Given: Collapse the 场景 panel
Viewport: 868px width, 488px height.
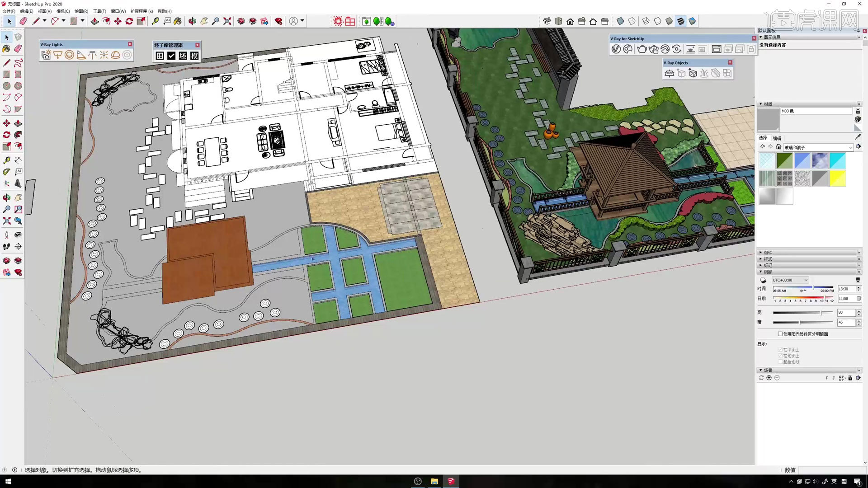Looking at the screenshot, I should [761, 370].
